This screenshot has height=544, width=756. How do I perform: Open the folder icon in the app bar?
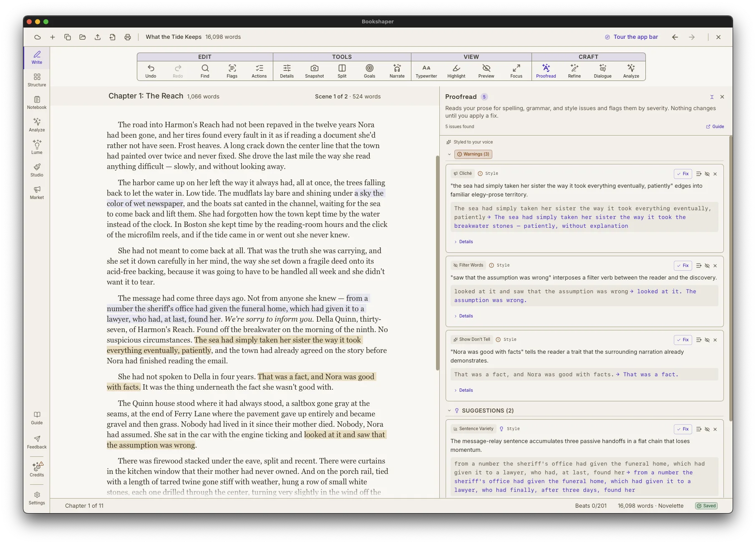coord(83,37)
